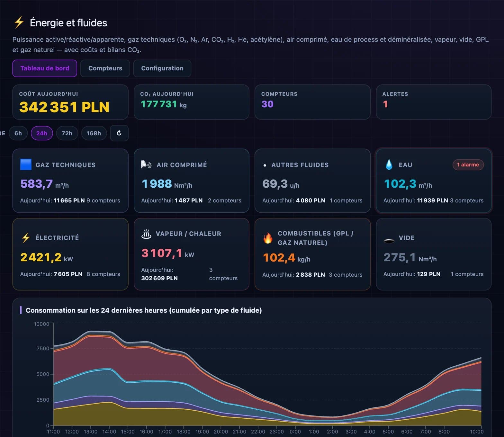Click the steam Vapeur / Chaleur icon
This screenshot has width=504, height=437.
click(x=146, y=234)
